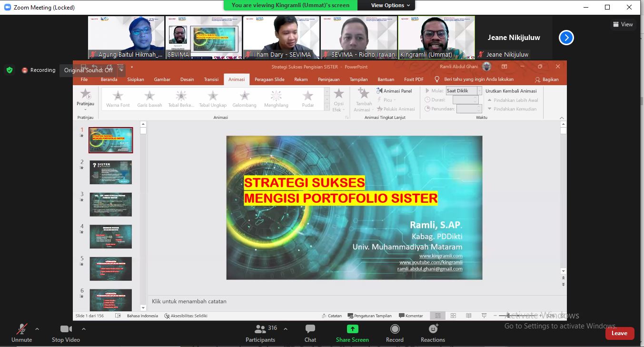Screen dimensions: 644x347
Task: Select Warna Font animation effect
Action: pos(118,99)
